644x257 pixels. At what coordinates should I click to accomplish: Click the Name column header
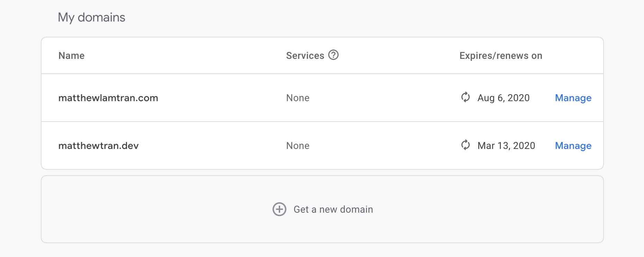coord(71,56)
